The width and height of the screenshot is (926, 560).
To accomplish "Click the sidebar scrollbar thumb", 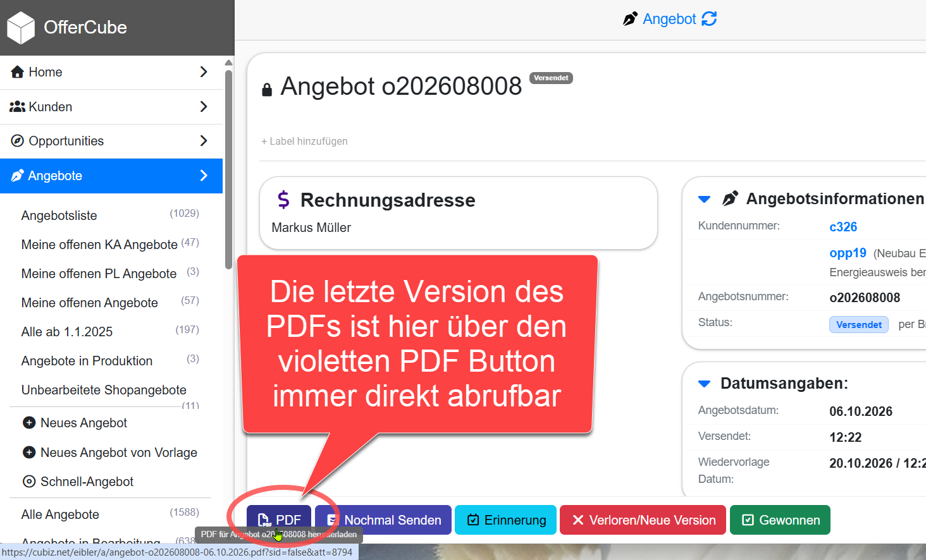I will (x=228, y=169).
